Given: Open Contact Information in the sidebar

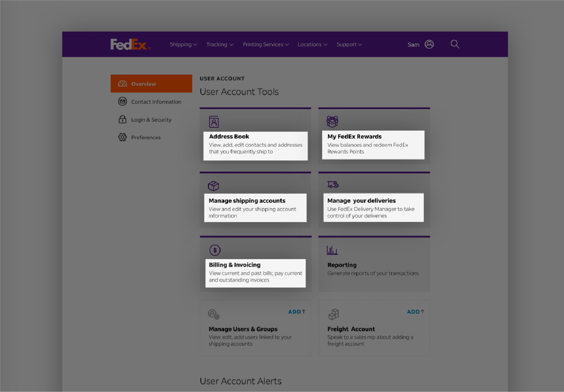Looking at the screenshot, I should coord(151,102).
